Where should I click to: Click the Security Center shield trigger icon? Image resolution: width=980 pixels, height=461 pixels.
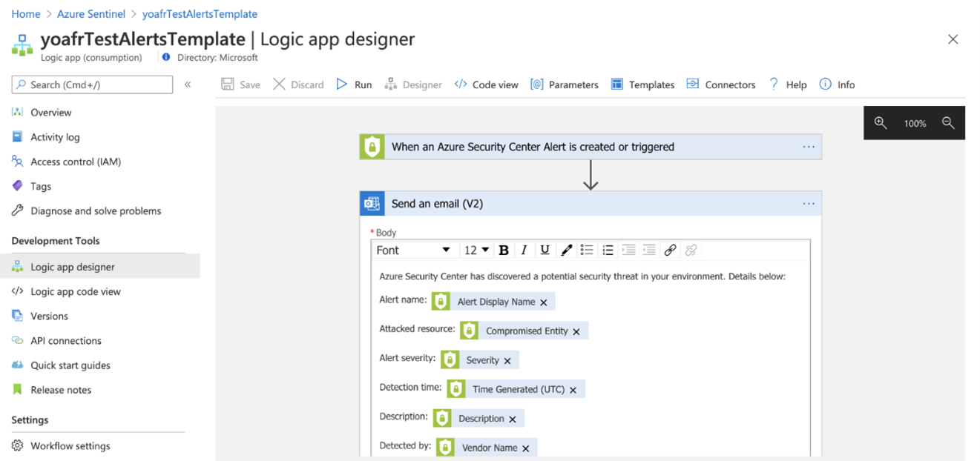[372, 147]
